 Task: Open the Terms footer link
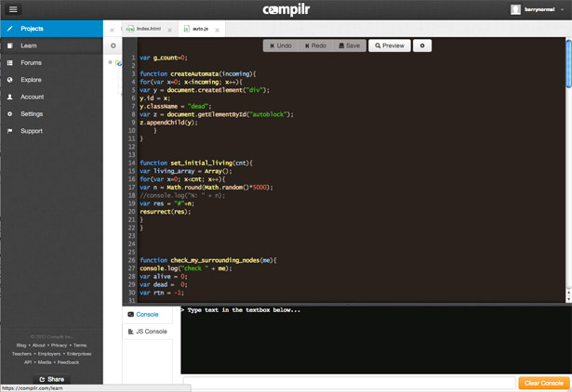click(80, 345)
